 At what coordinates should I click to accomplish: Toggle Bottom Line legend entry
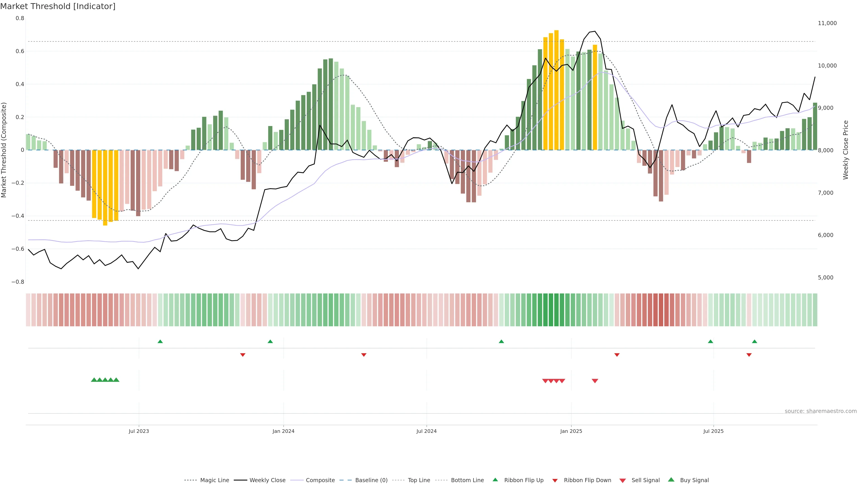point(467,480)
